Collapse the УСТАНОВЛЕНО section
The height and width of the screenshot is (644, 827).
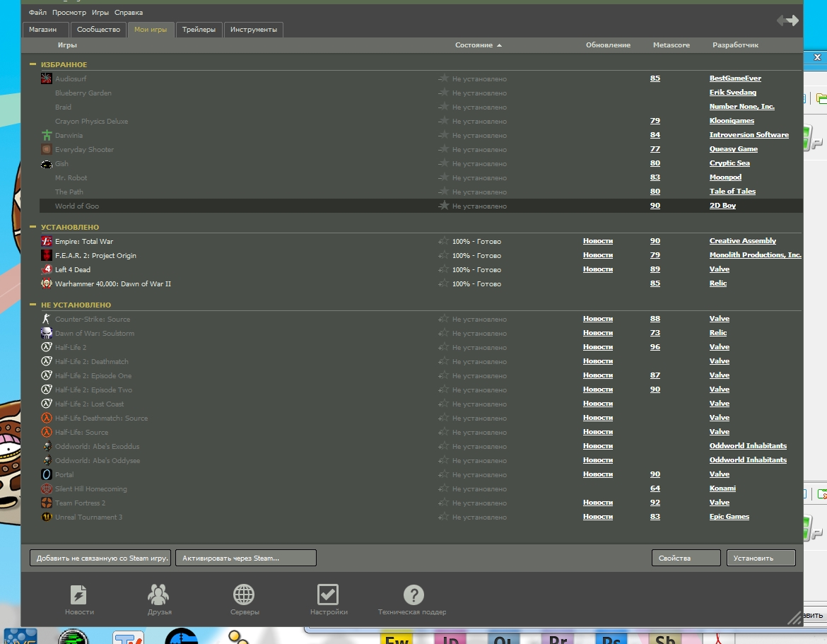tap(33, 227)
